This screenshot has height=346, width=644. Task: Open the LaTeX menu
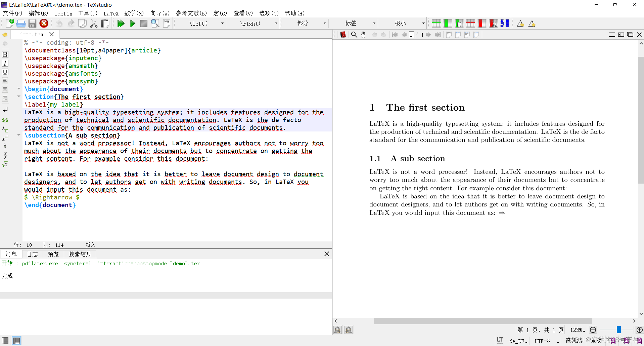pyautogui.click(x=111, y=13)
